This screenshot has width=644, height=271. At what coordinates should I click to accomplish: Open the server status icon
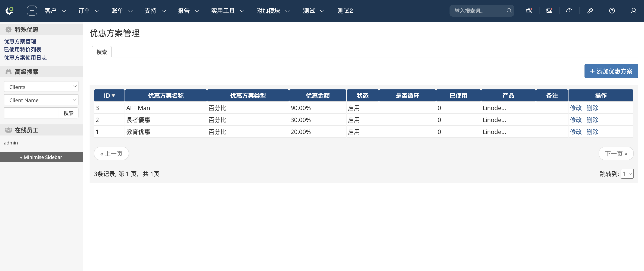pos(549,10)
